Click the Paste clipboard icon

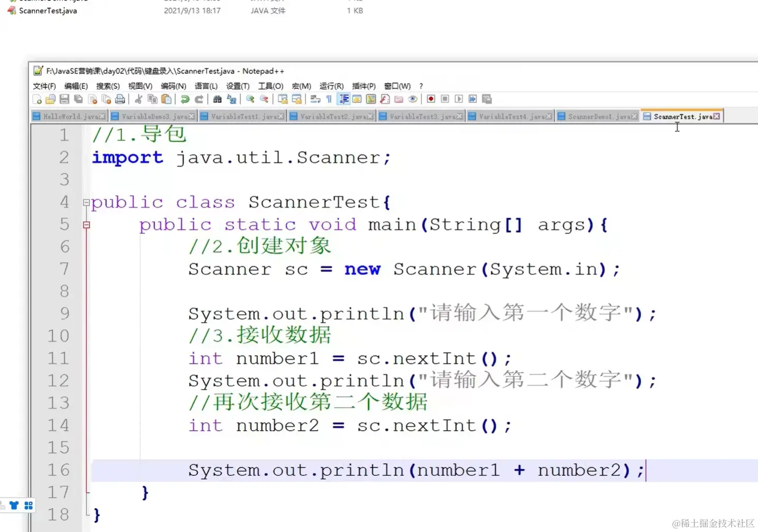[x=166, y=99]
